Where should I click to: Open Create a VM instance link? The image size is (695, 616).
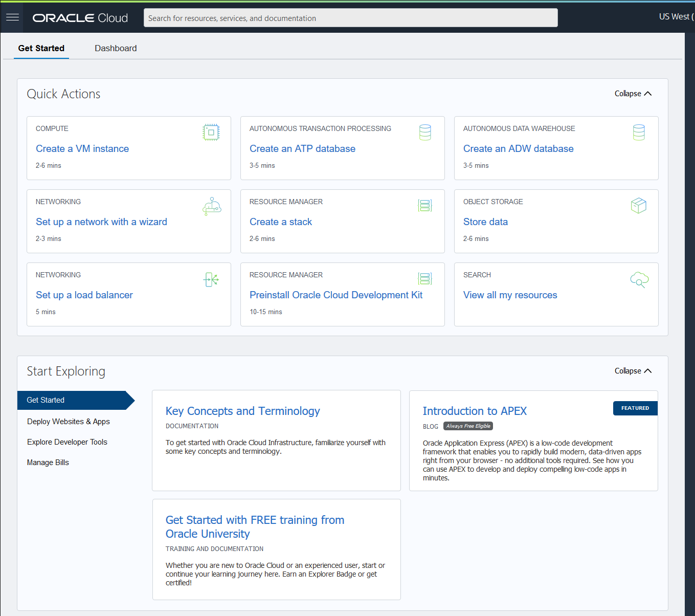point(82,149)
